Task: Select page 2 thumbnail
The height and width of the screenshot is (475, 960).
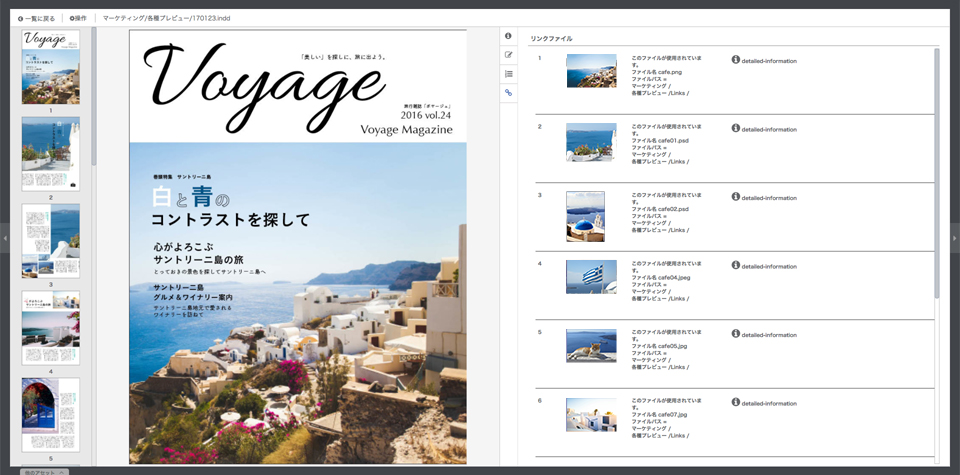Action: tap(51, 154)
